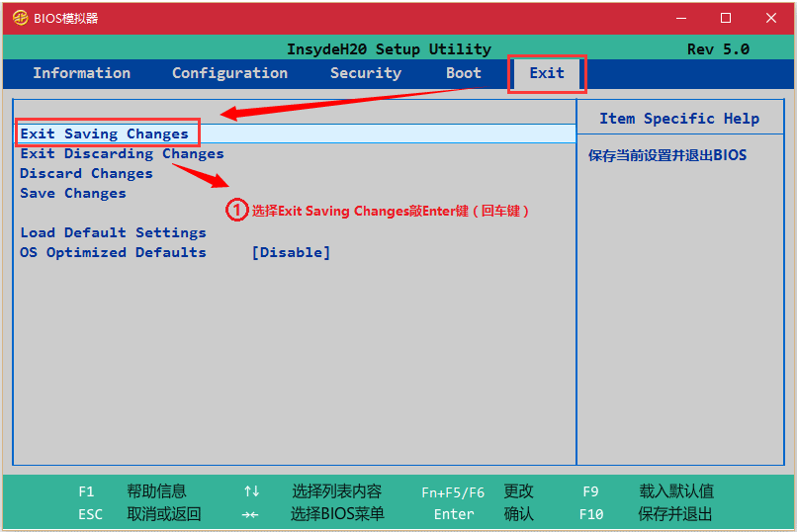The width and height of the screenshot is (797, 532).
Task: Select Discard Changes entry
Action: coord(86,173)
